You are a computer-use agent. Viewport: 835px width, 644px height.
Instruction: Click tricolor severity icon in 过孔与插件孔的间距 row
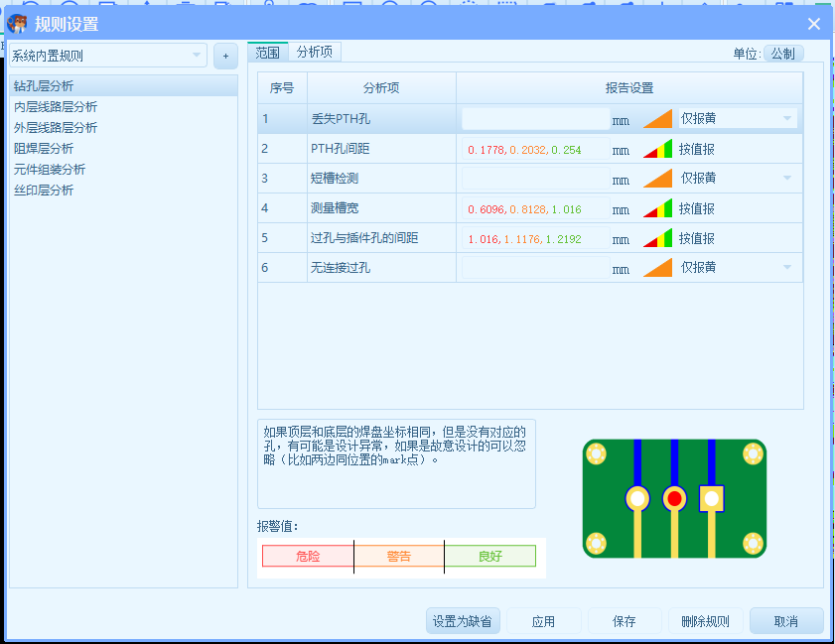click(657, 238)
